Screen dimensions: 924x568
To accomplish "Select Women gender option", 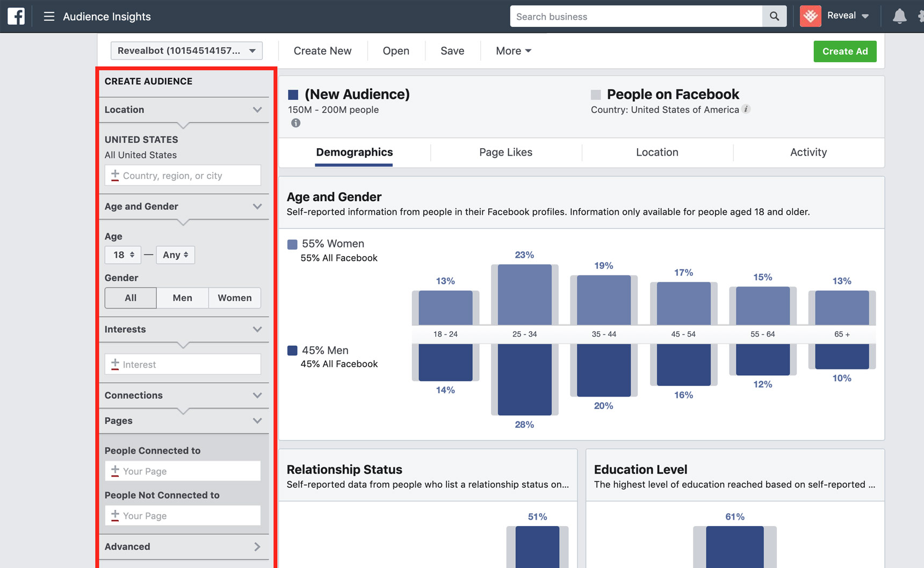I will pos(235,298).
